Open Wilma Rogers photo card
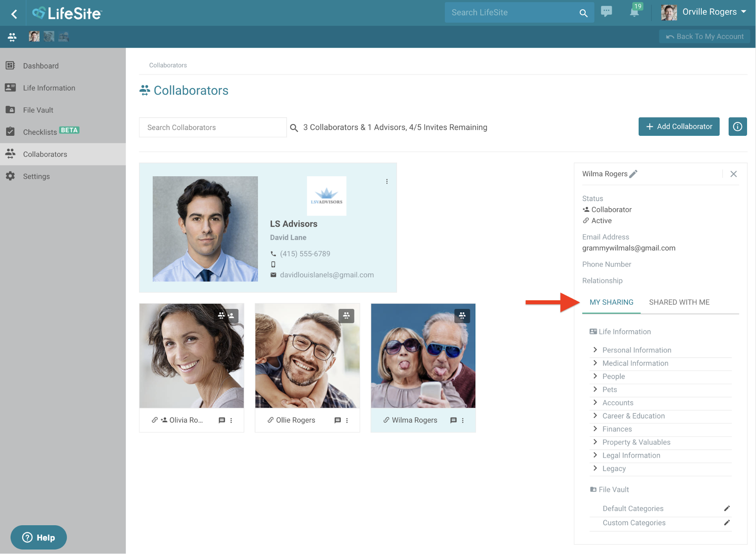Viewport: 756px width, 554px height. [423, 356]
